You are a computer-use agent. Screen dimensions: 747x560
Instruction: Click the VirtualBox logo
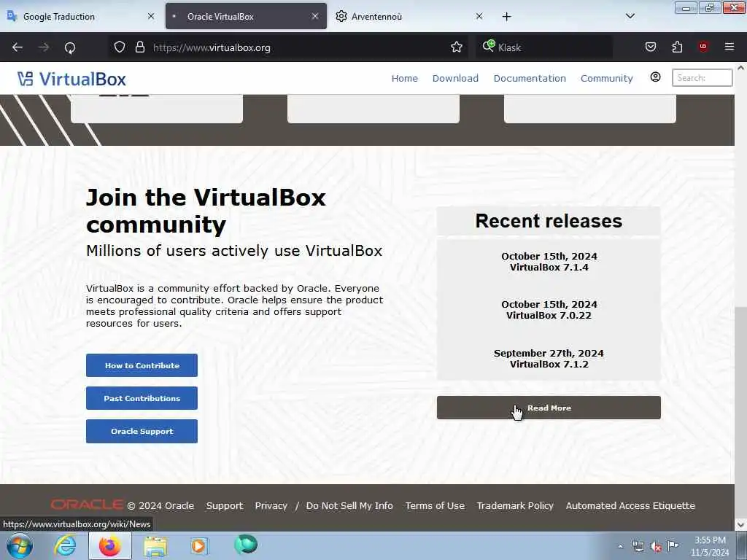71,79
